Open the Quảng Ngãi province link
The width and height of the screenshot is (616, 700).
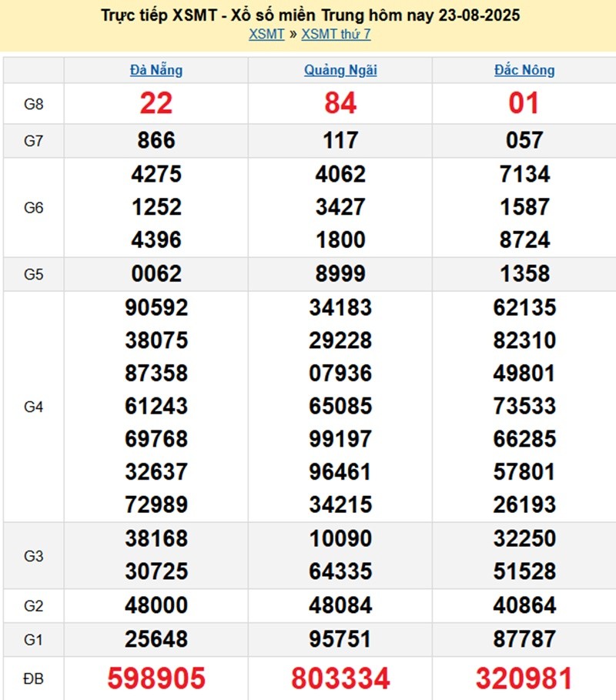click(x=340, y=70)
